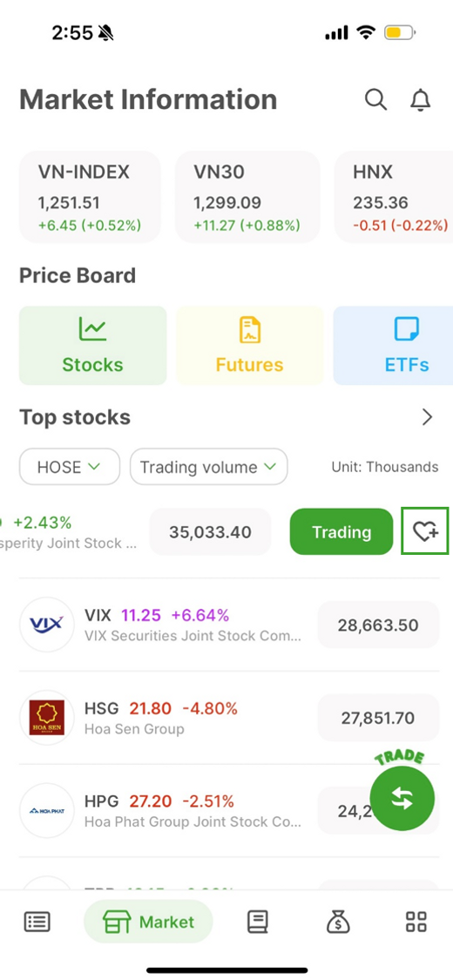
Task: Open the ETFs price board tile
Action: click(393, 346)
